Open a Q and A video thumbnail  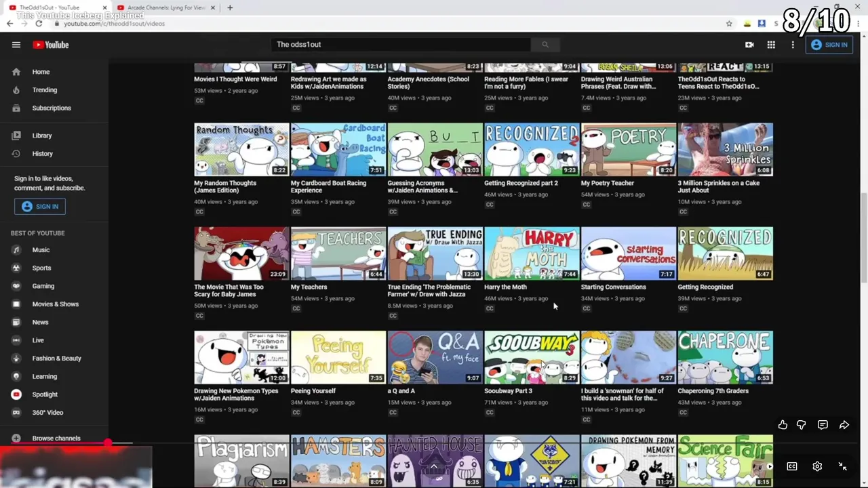pyautogui.click(x=435, y=357)
